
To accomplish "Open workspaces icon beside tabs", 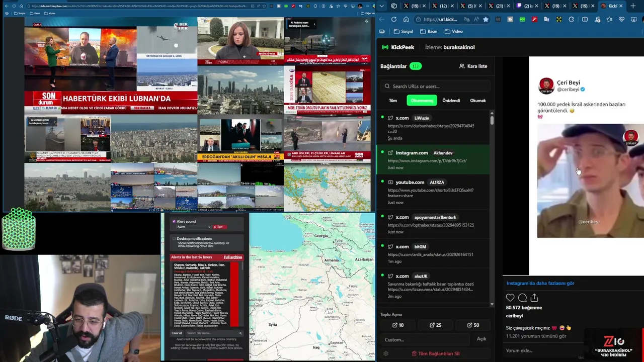I will (394, 6).
